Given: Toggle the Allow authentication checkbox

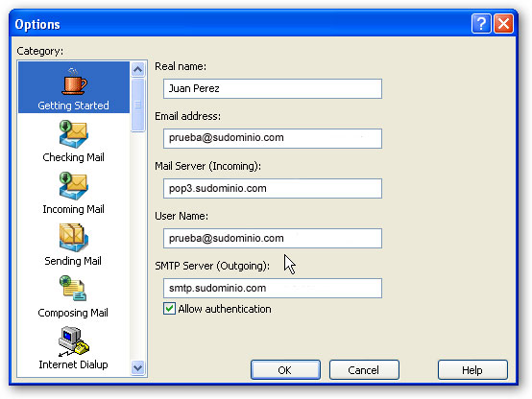Looking at the screenshot, I should (169, 309).
